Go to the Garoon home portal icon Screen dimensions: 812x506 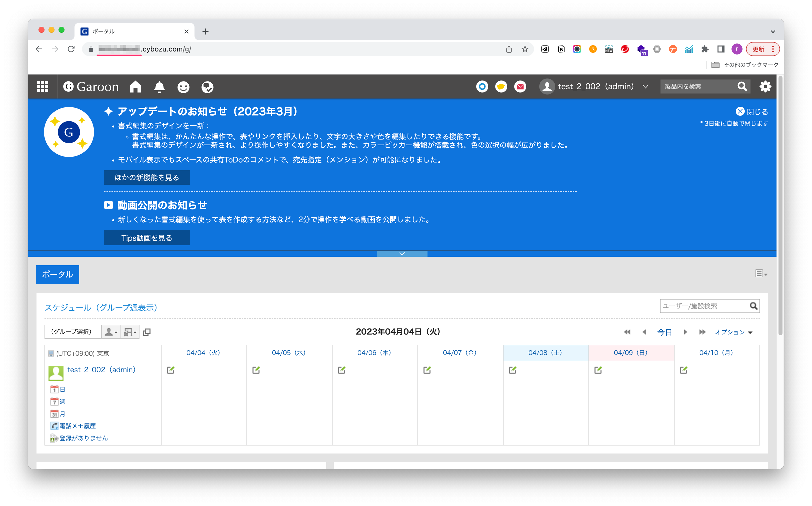135,87
